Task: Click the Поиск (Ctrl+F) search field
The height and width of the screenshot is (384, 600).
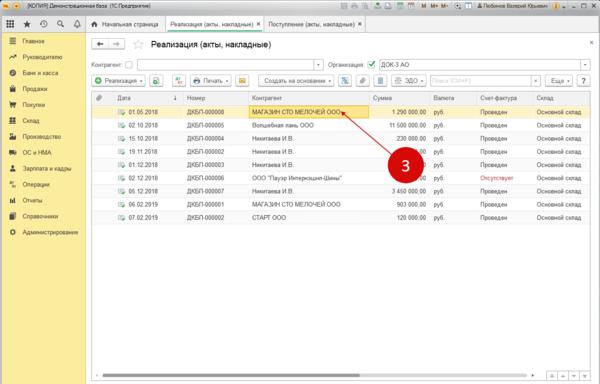Action: tap(481, 81)
